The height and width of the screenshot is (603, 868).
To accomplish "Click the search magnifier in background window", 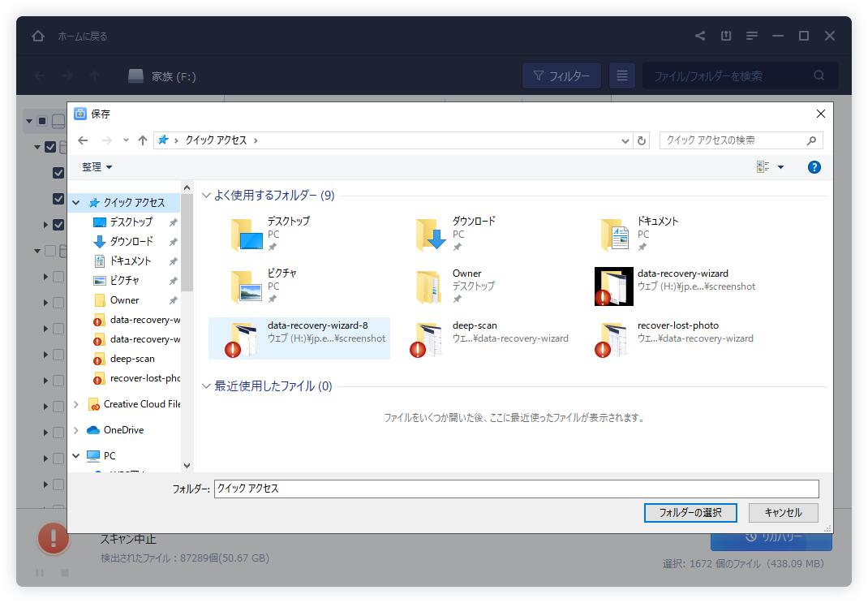I will [819, 75].
